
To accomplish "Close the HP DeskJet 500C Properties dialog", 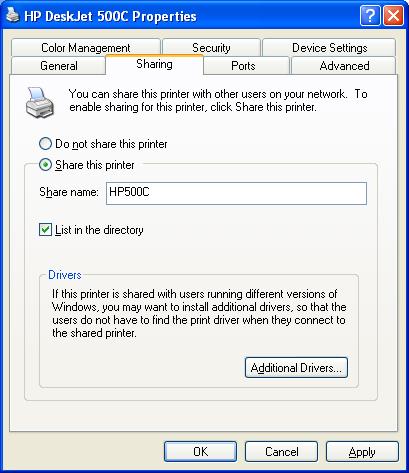I will 393,15.
